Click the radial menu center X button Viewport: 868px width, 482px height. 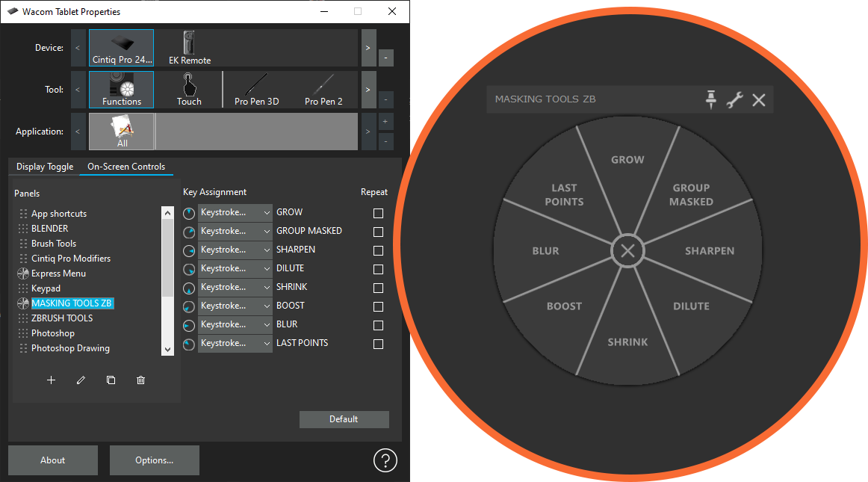627,251
